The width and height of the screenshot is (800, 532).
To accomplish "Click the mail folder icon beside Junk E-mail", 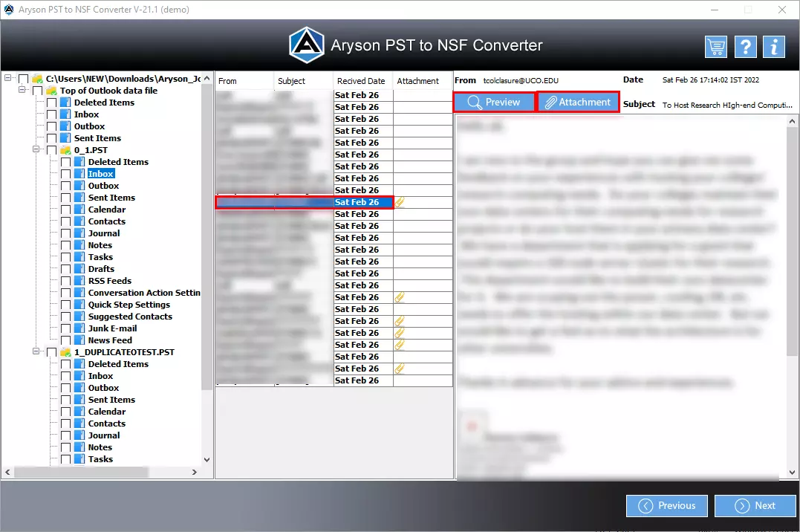I will (79, 328).
